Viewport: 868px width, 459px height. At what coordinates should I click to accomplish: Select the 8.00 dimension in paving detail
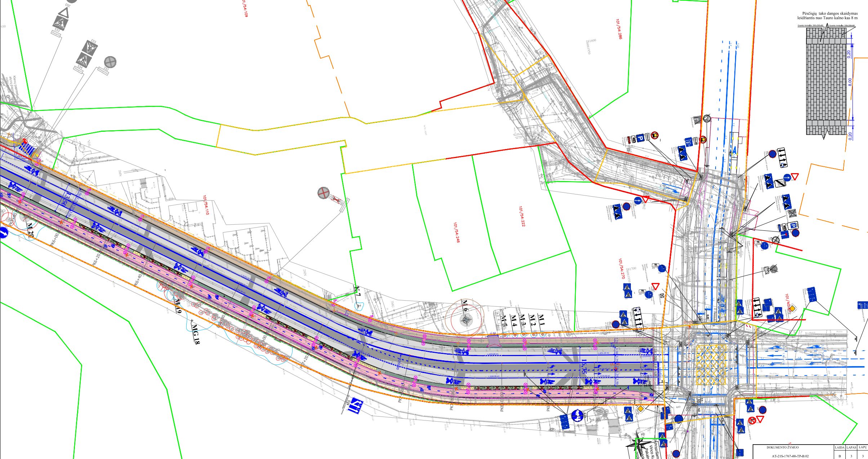[x=850, y=82]
